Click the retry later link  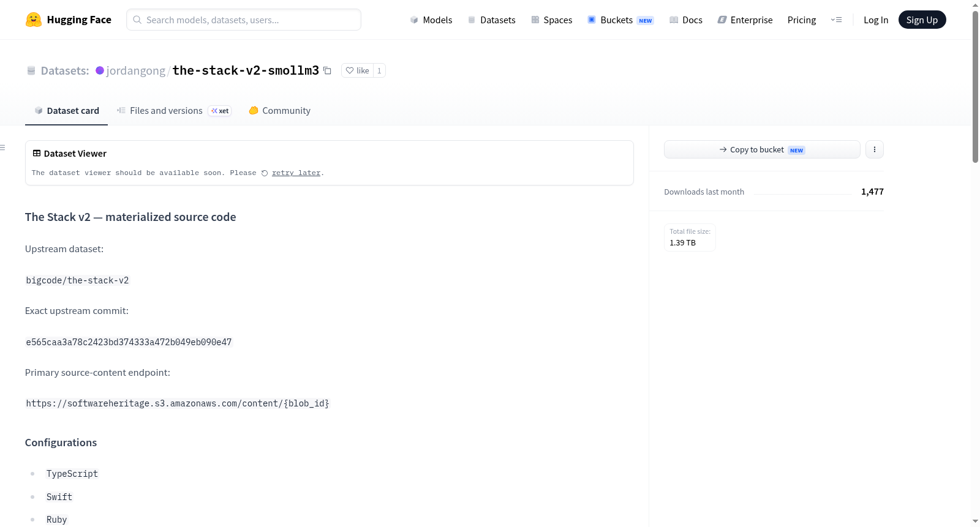point(296,173)
